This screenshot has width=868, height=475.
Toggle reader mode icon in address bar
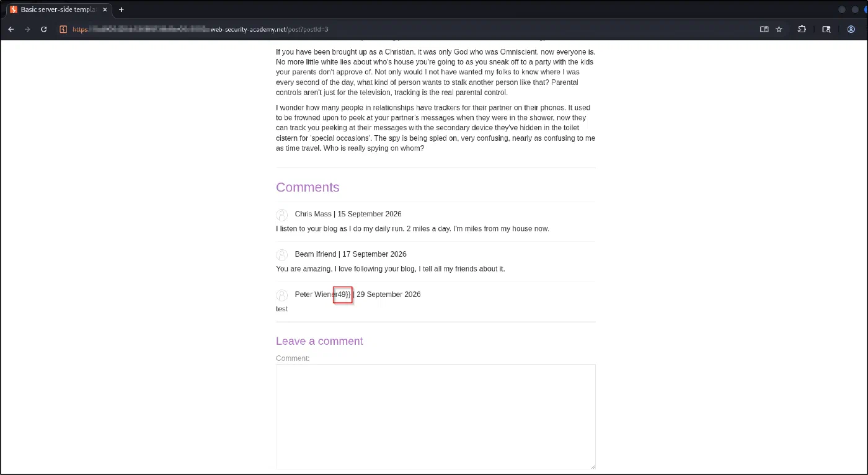pyautogui.click(x=764, y=29)
